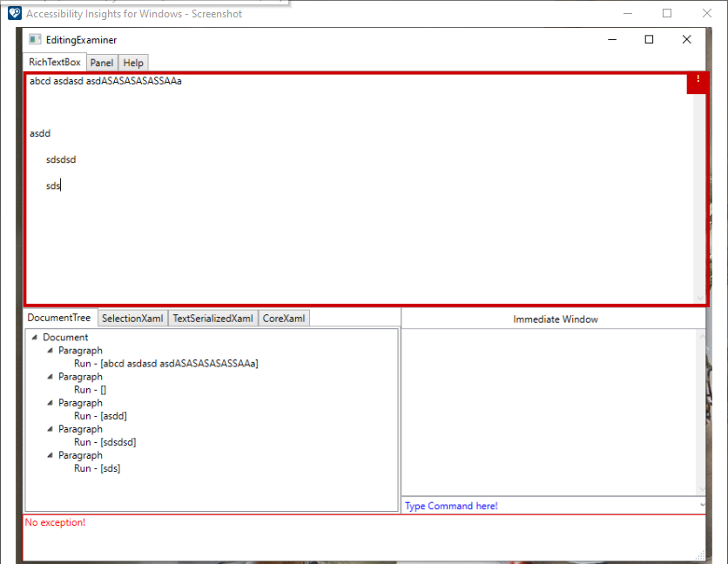Switch to the SelectionXaml tab
The image size is (728, 564).
pos(132,318)
